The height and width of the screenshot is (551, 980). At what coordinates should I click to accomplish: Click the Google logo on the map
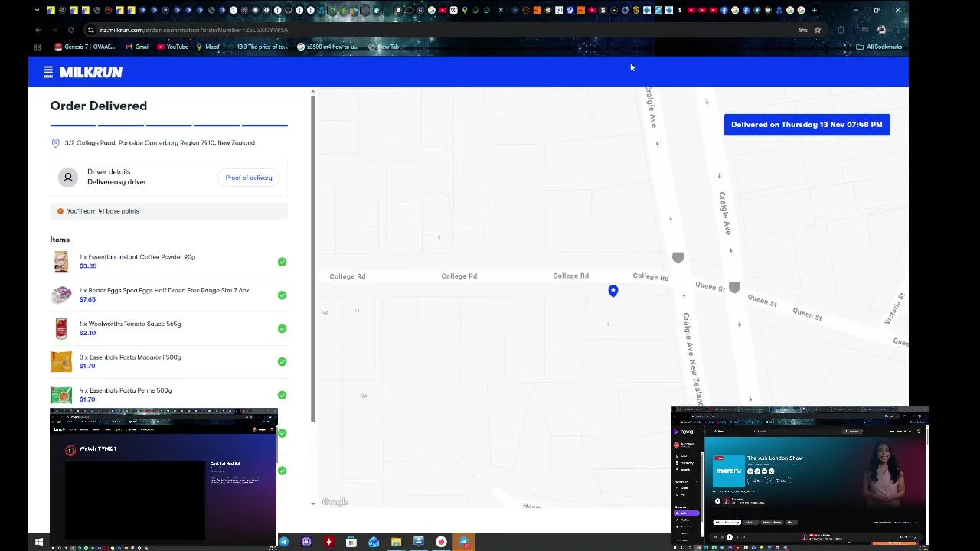(x=335, y=502)
